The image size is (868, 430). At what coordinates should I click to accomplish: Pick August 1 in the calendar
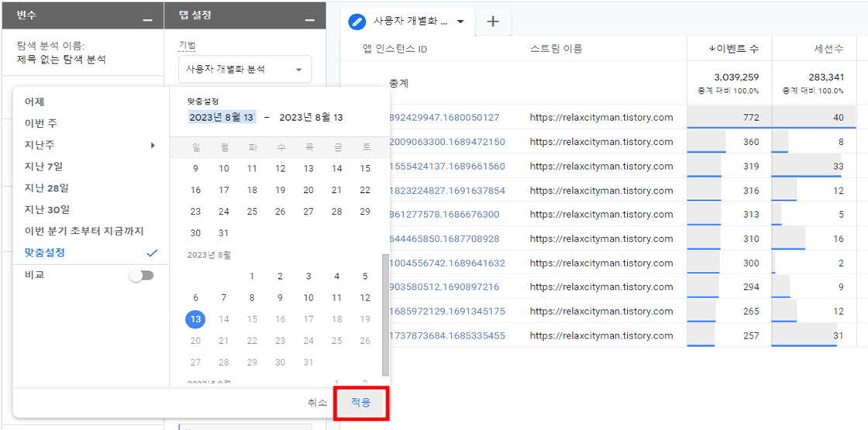click(252, 276)
